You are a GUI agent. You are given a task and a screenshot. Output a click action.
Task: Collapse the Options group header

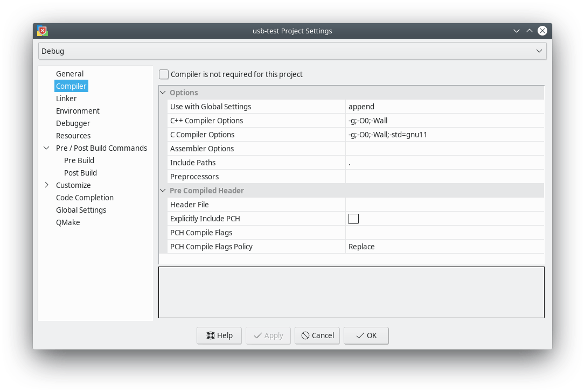click(x=163, y=92)
